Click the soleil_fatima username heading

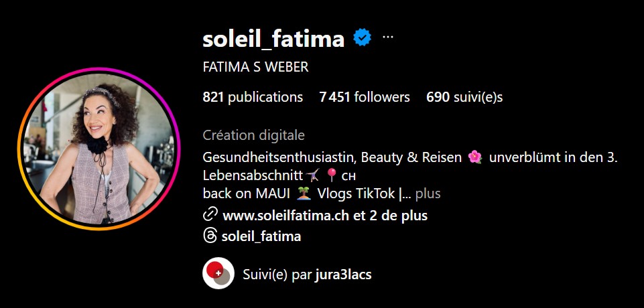coord(273,39)
